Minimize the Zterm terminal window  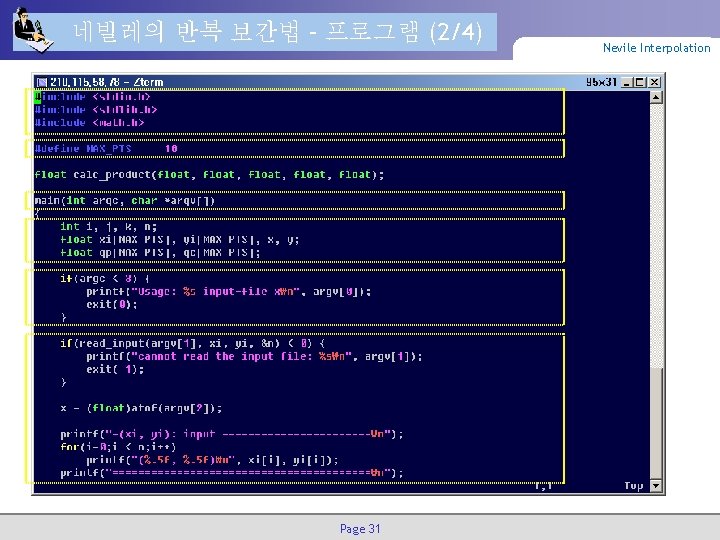tap(626, 82)
